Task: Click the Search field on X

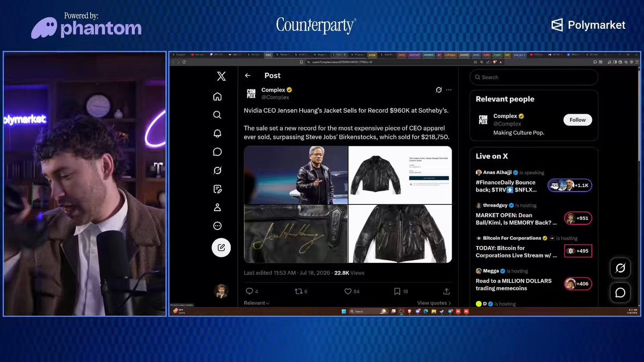Action: tap(534, 77)
